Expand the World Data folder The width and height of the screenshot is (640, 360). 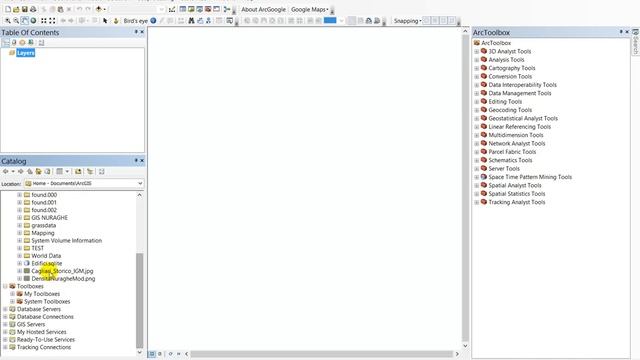coord(19,256)
